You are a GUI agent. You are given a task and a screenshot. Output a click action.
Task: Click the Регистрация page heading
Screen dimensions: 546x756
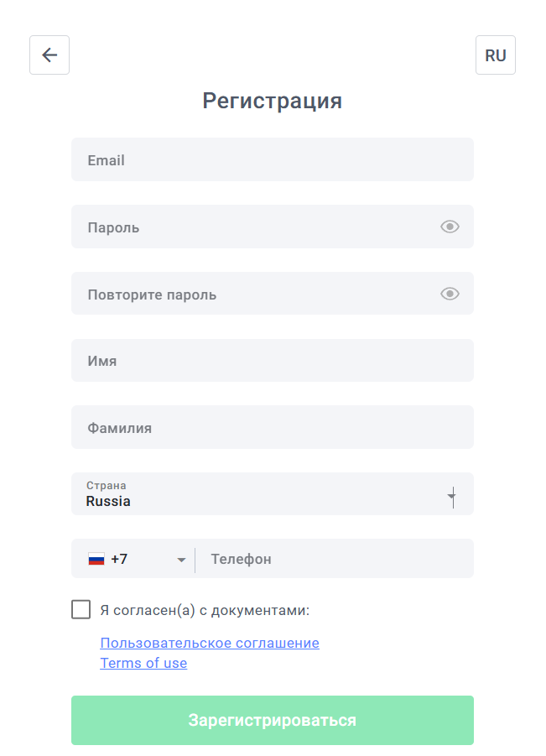273,101
